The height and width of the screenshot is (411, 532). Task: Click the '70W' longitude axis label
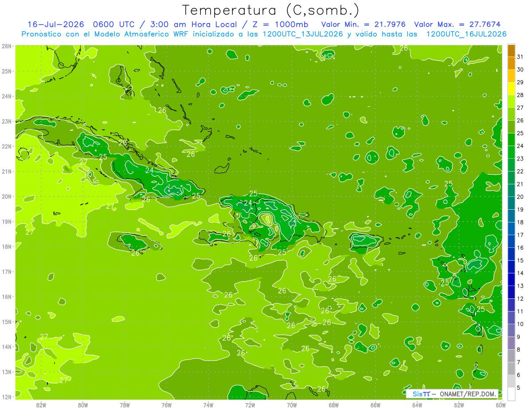click(x=292, y=405)
